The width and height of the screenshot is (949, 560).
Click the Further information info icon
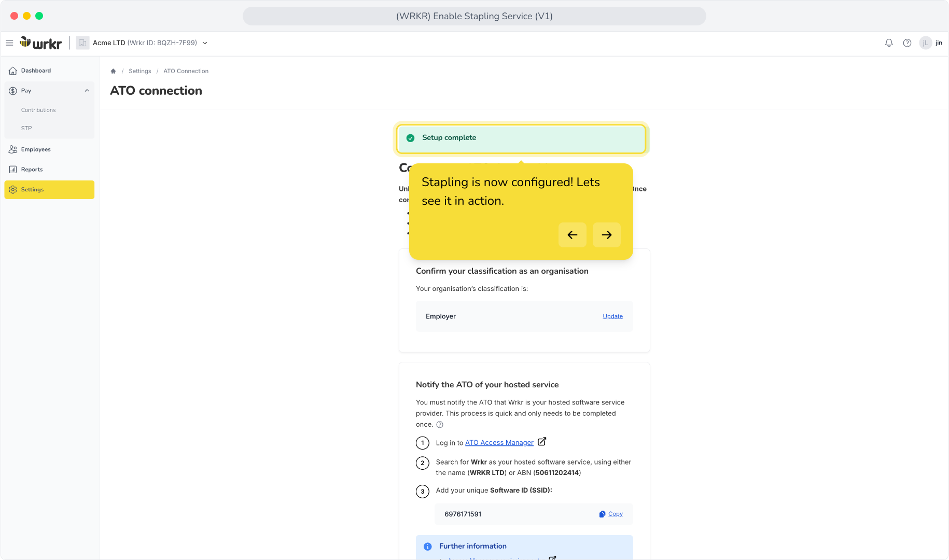pyautogui.click(x=428, y=547)
